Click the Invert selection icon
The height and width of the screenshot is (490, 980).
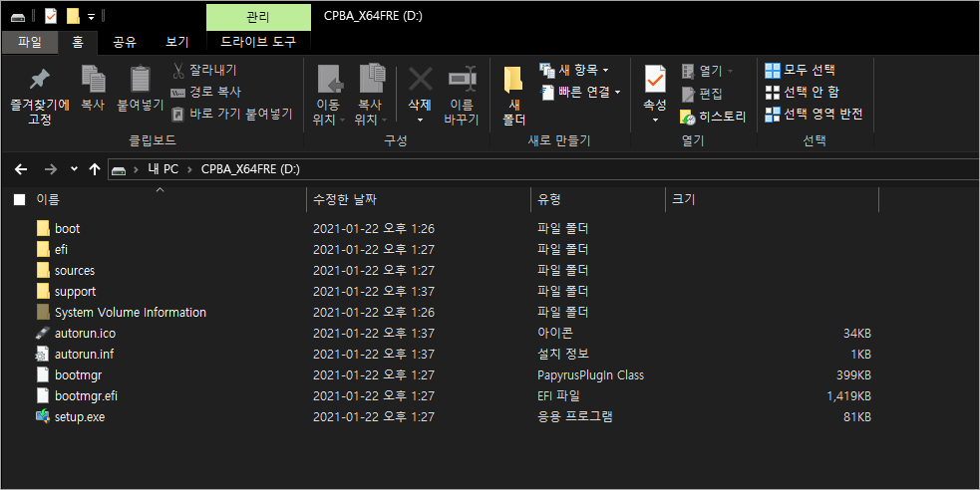[773, 115]
